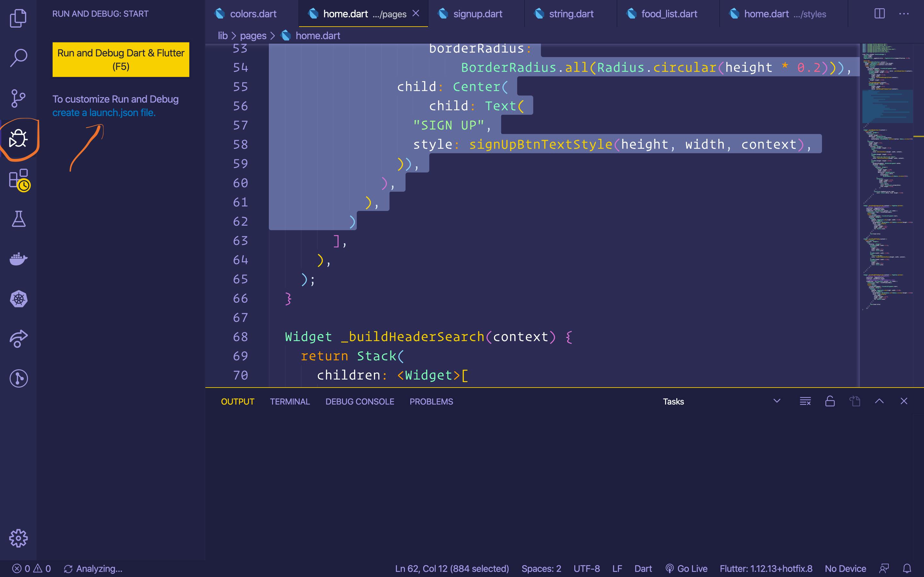Select the Settings gear icon at bottom
Image resolution: width=924 pixels, height=577 pixels.
(x=18, y=538)
